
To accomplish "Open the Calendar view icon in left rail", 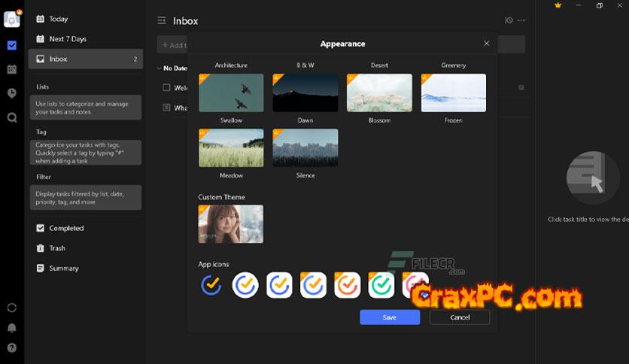I will 12,69.
